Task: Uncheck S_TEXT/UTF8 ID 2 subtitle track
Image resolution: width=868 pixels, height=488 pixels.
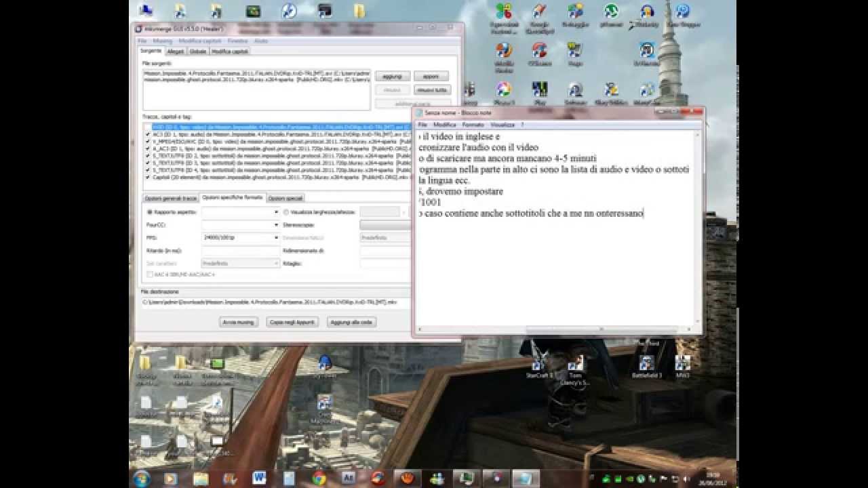Action: tap(148, 156)
